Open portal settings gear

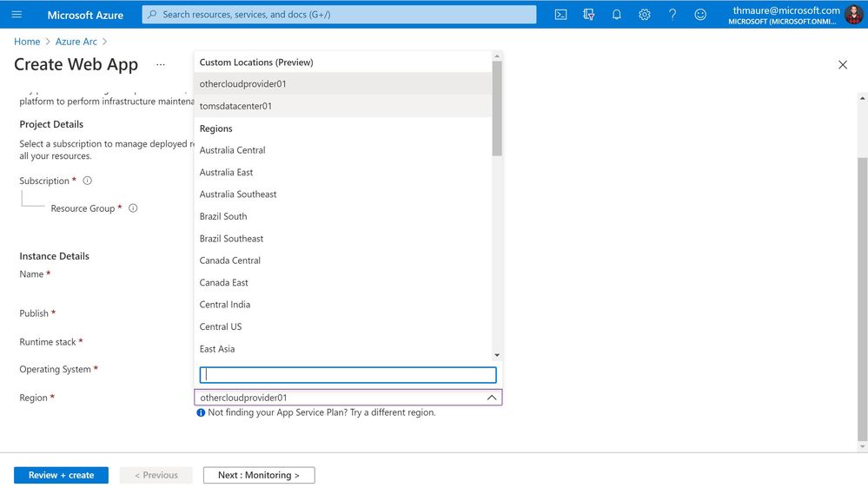[645, 15]
